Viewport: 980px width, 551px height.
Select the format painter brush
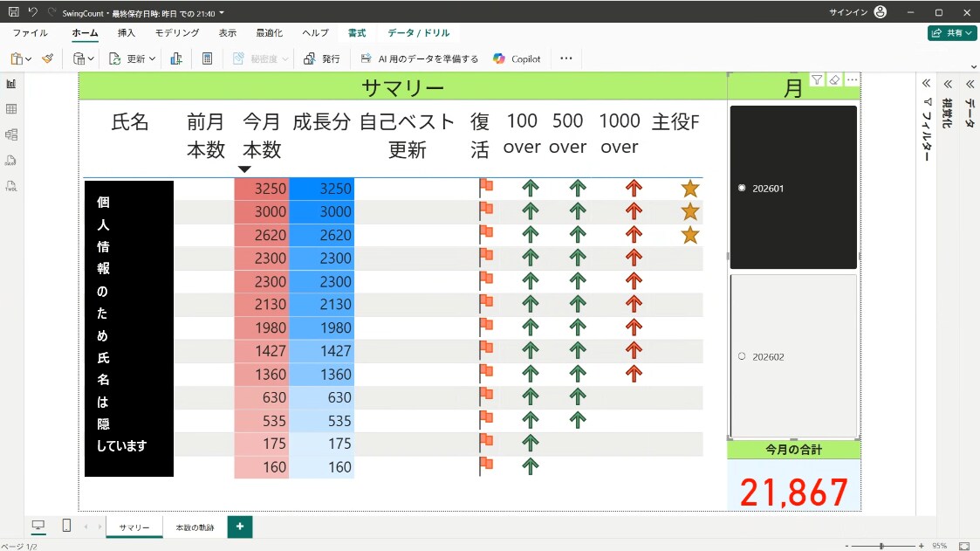pos(47,59)
